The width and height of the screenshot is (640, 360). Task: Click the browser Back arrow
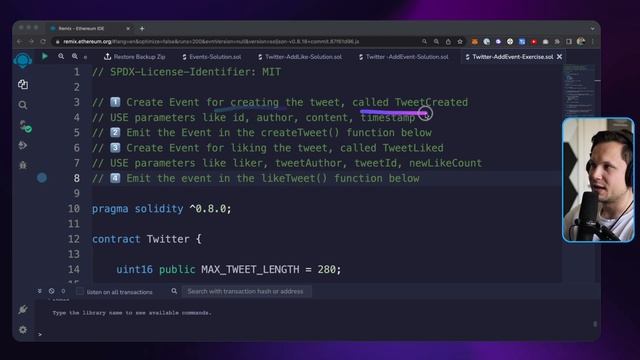19,42
